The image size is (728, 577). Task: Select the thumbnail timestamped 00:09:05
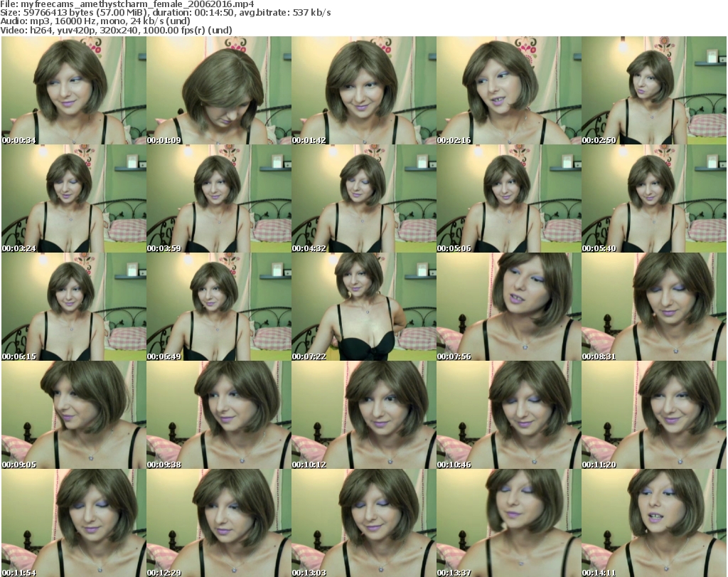74,415
